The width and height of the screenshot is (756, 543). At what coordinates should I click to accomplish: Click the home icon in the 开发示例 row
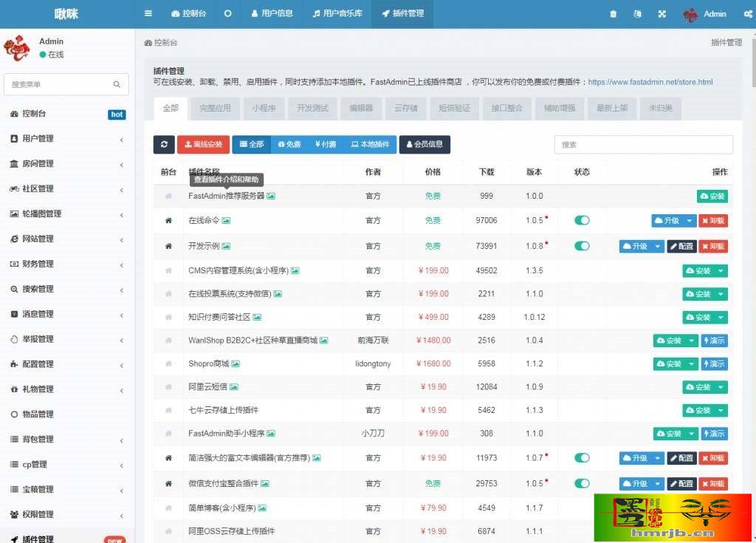168,246
